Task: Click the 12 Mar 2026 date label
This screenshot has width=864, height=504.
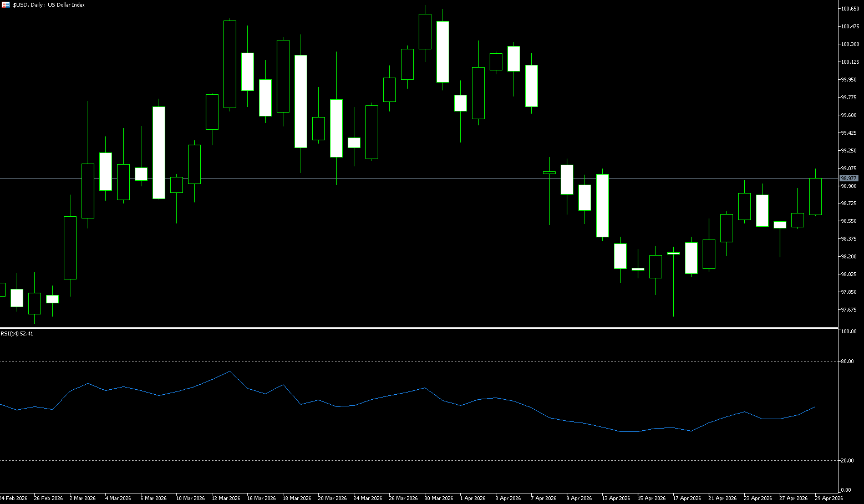Action: click(x=226, y=498)
